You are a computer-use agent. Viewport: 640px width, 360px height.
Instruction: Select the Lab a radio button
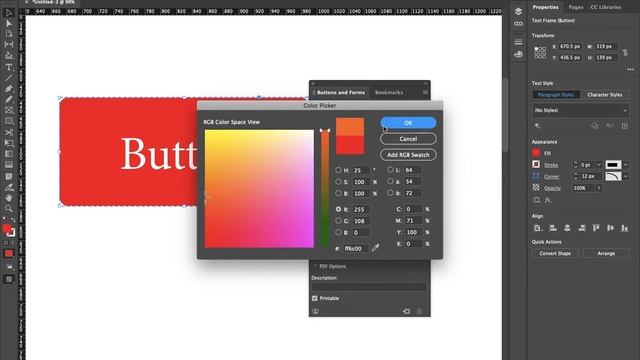coord(390,181)
